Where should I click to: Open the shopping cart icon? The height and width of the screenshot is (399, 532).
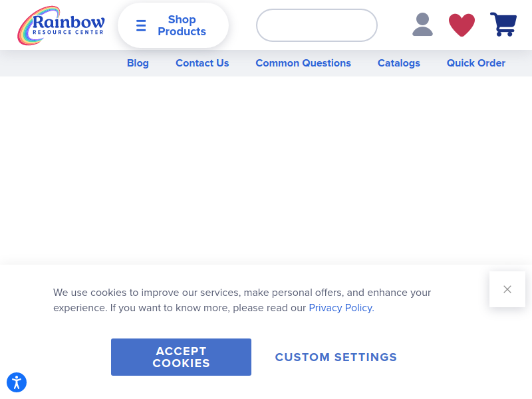[503, 25]
